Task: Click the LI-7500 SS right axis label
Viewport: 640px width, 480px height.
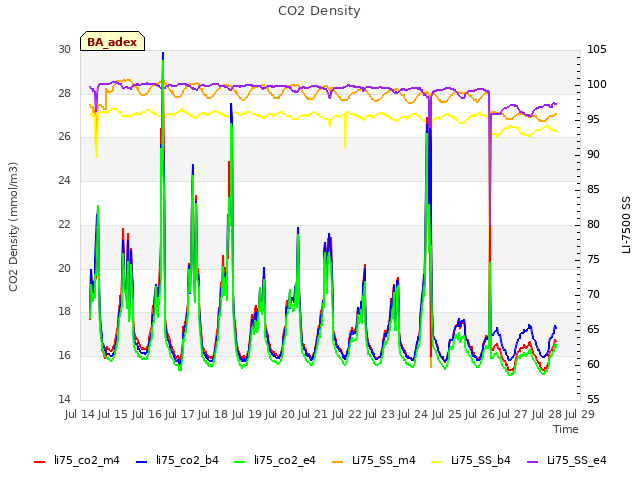Action: [x=626, y=225]
